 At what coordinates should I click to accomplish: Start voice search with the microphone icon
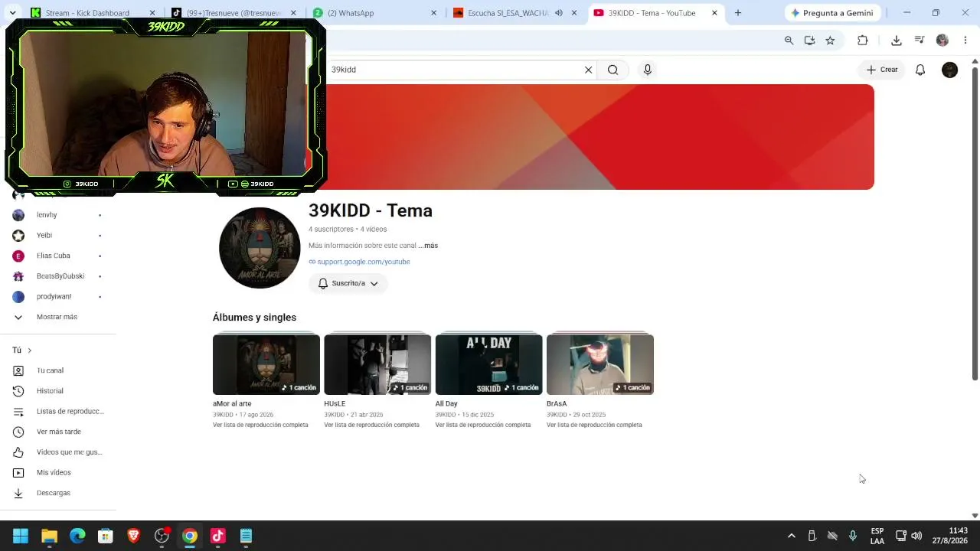point(648,70)
